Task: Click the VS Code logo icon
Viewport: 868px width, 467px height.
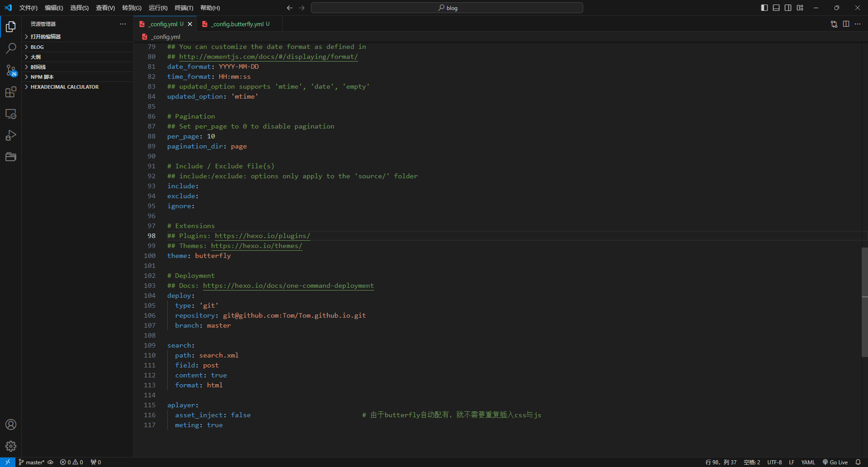Action: pos(8,8)
